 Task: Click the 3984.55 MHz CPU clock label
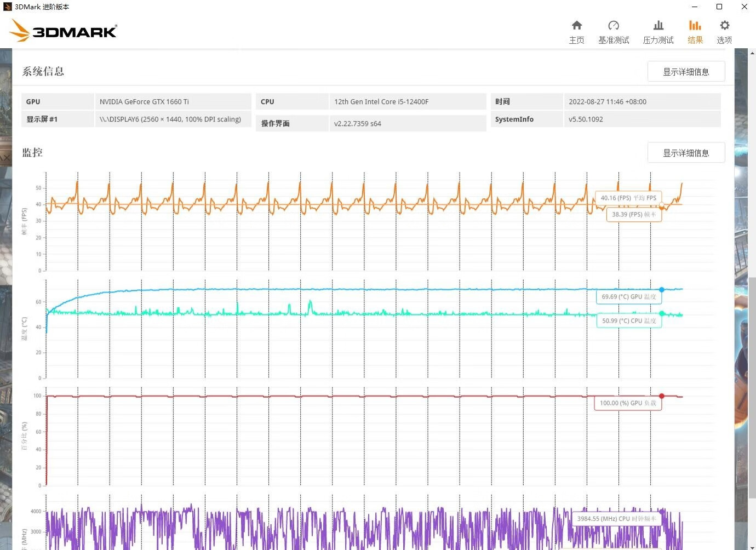pyautogui.click(x=616, y=519)
